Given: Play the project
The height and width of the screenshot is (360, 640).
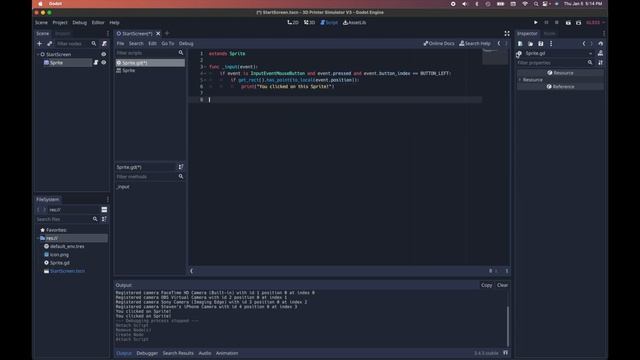Looking at the screenshot, I should tap(536, 22).
